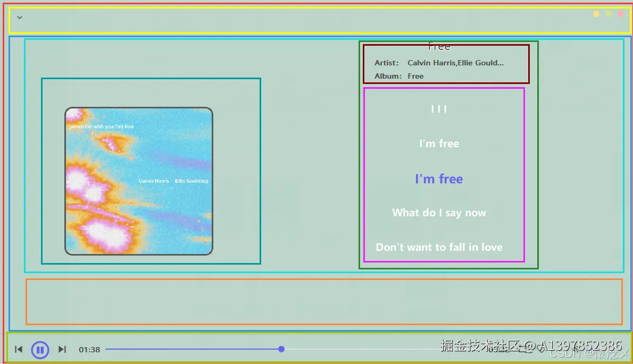The height and width of the screenshot is (364, 633).
Task: Click the "I I I" lyric line
Action: point(439,109)
